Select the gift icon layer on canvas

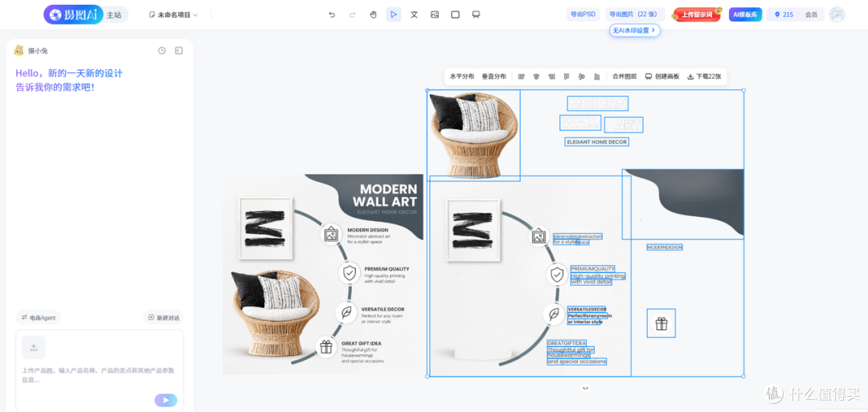(661, 324)
